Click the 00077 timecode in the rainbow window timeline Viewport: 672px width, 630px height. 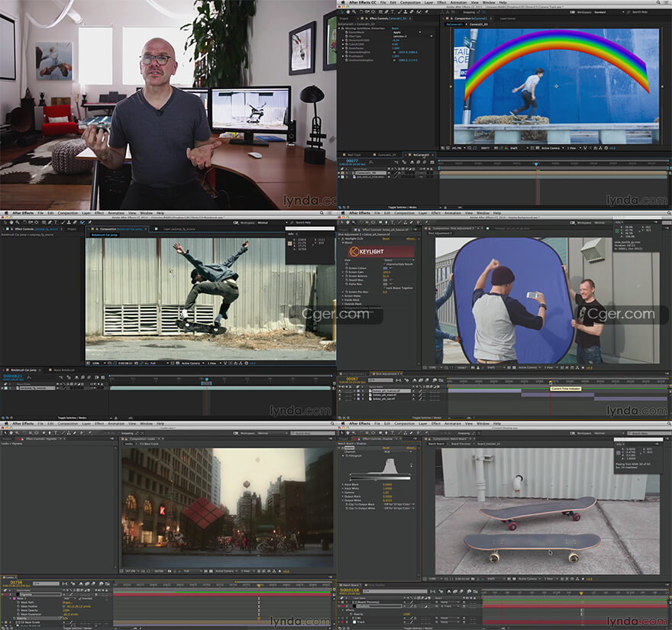click(x=352, y=160)
